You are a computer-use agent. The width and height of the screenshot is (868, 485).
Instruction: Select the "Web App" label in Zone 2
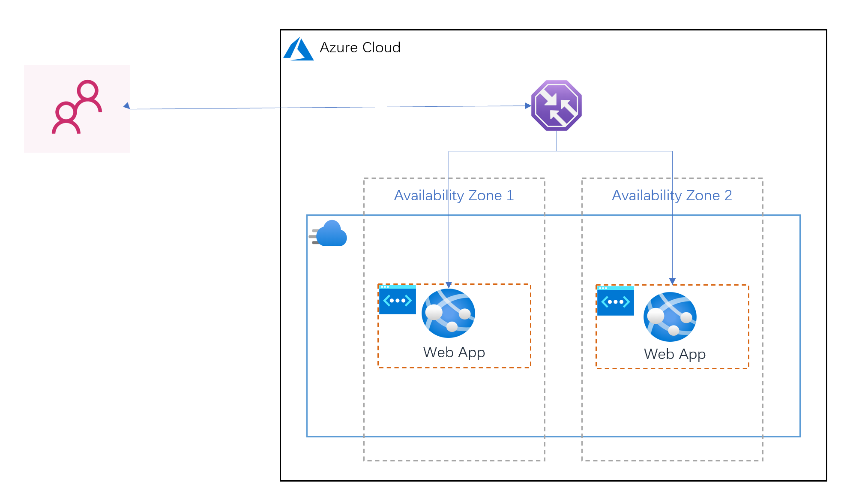pyautogui.click(x=675, y=354)
